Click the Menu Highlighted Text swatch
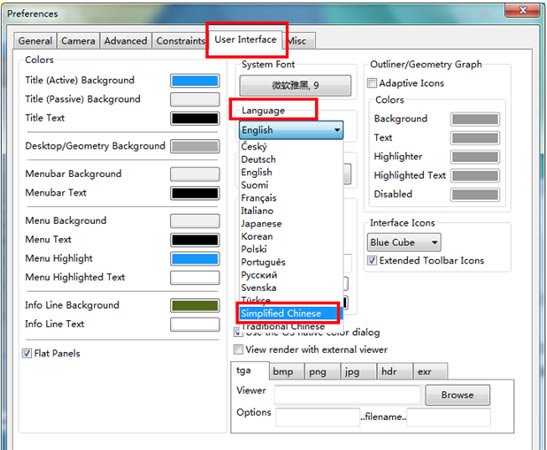Viewport: 547px width, 450px height. click(195, 278)
